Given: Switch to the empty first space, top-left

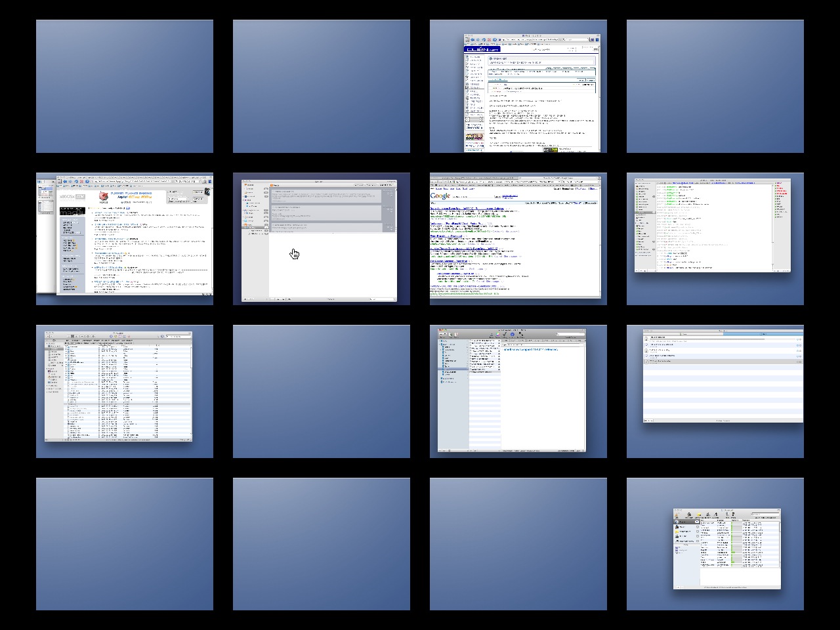Looking at the screenshot, I should pyautogui.click(x=125, y=86).
